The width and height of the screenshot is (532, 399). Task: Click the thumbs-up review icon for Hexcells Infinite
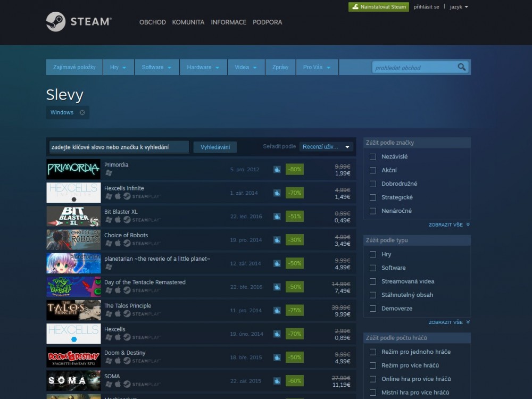tap(277, 193)
